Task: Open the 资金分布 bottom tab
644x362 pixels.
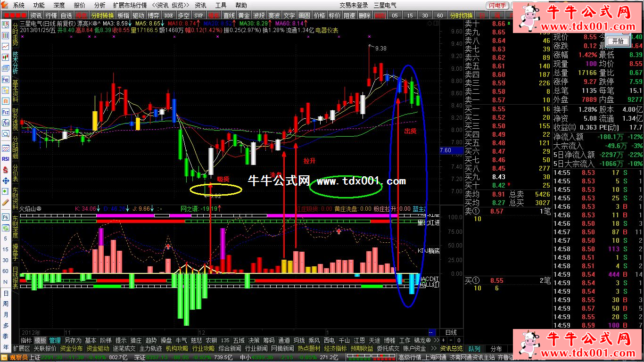Action: (71, 348)
